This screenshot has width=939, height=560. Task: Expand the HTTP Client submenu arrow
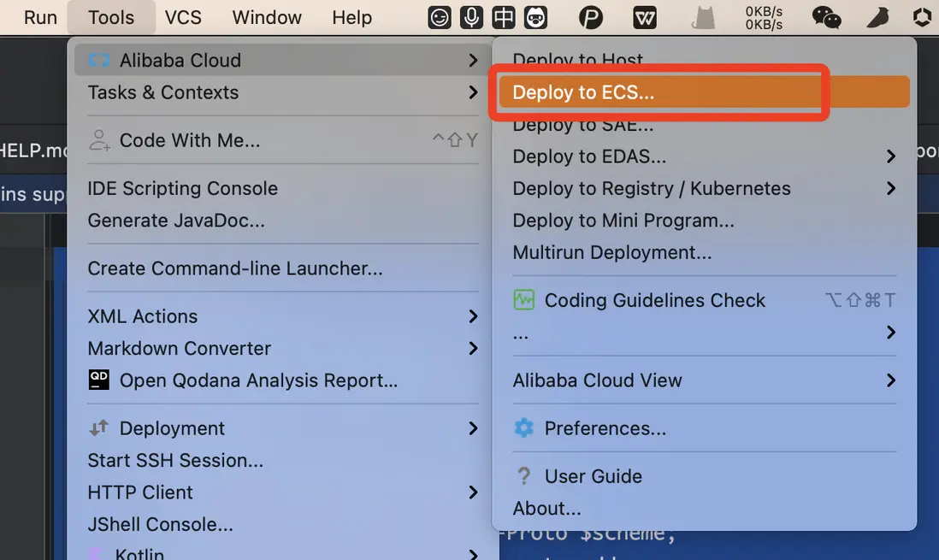coord(473,492)
